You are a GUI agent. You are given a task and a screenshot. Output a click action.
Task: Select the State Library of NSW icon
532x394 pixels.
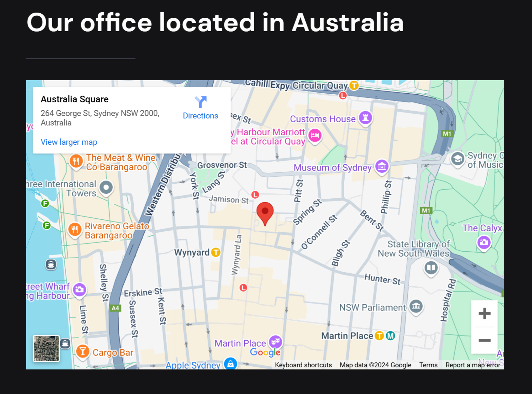(431, 268)
